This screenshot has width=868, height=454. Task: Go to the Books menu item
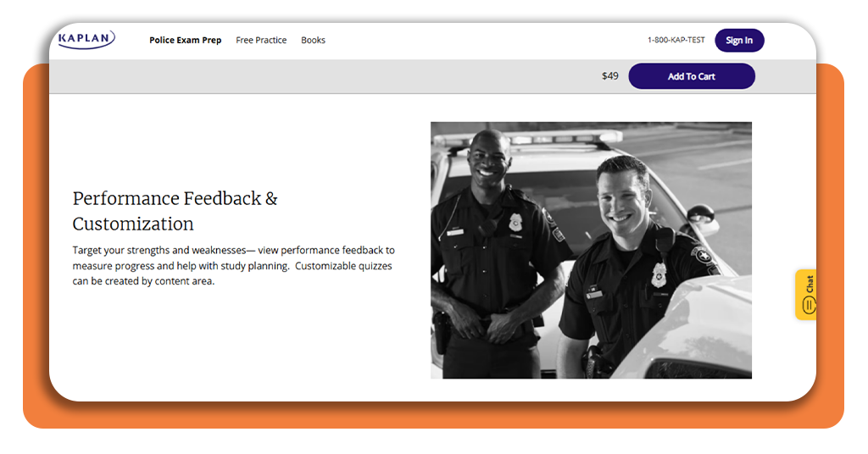click(314, 40)
